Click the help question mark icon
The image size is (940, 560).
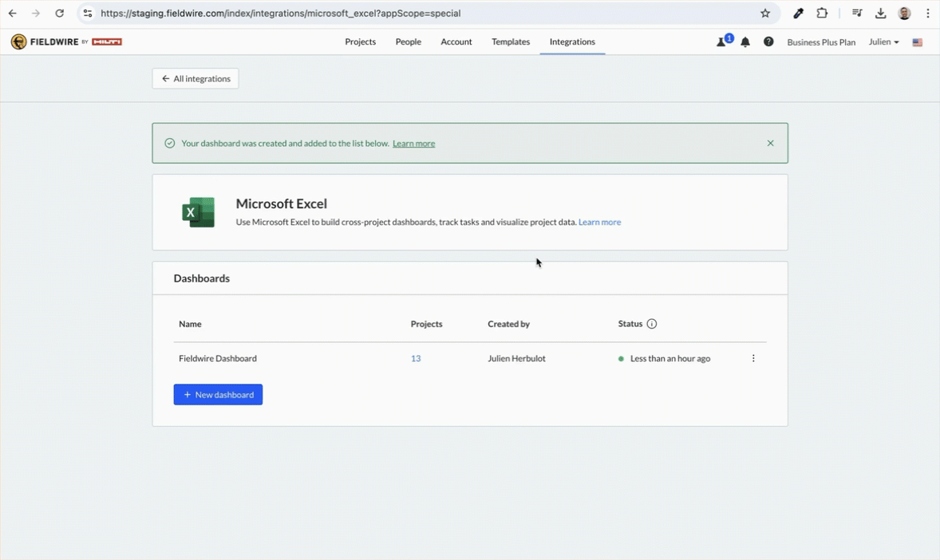point(768,41)
